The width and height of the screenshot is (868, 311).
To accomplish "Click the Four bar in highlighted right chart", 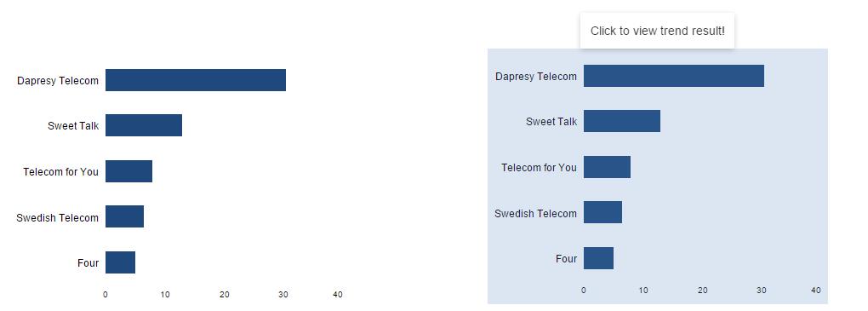I will 598,258.
